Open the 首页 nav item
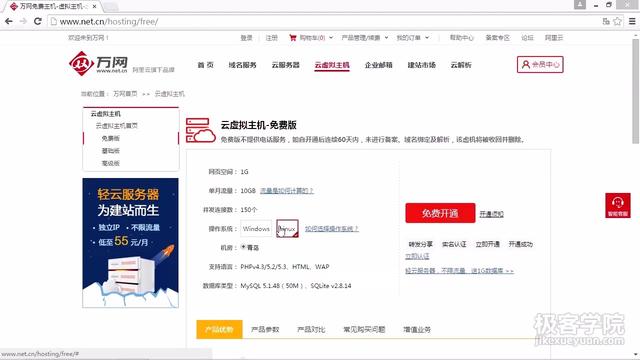 205,65
